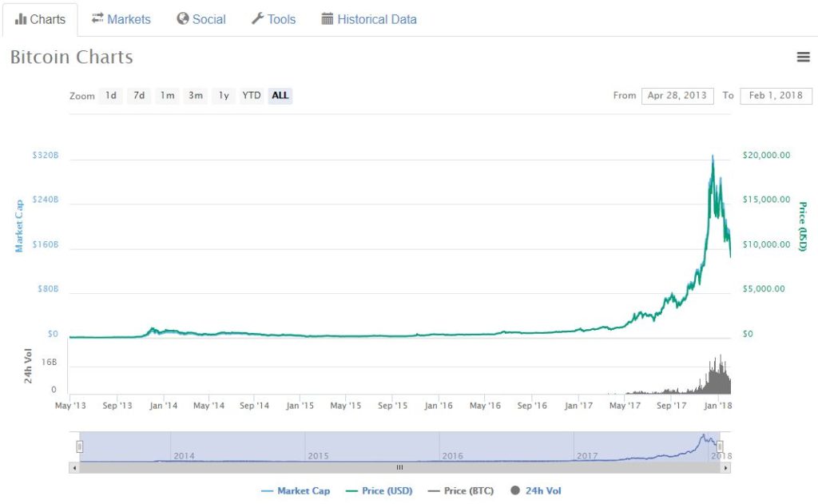The height and width of the screenshot is (504, 818).
Task: Click the To date field
Action: tap(776, 96)
